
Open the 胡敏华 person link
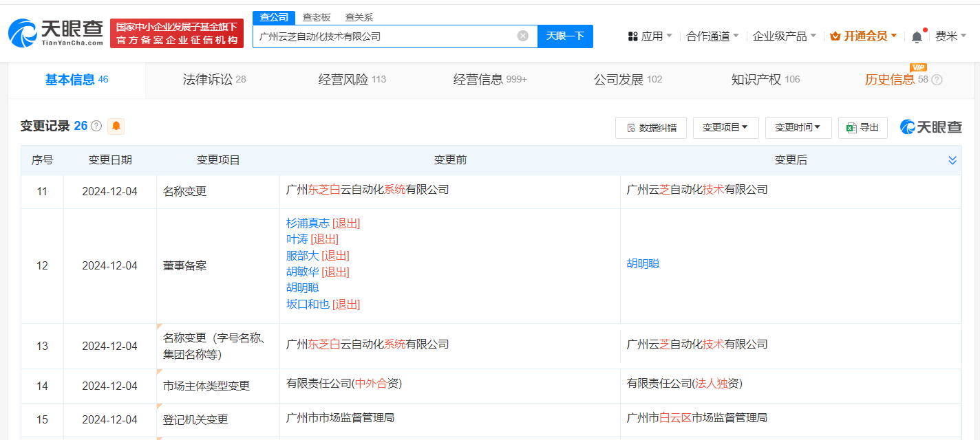[x=302, y=272]
